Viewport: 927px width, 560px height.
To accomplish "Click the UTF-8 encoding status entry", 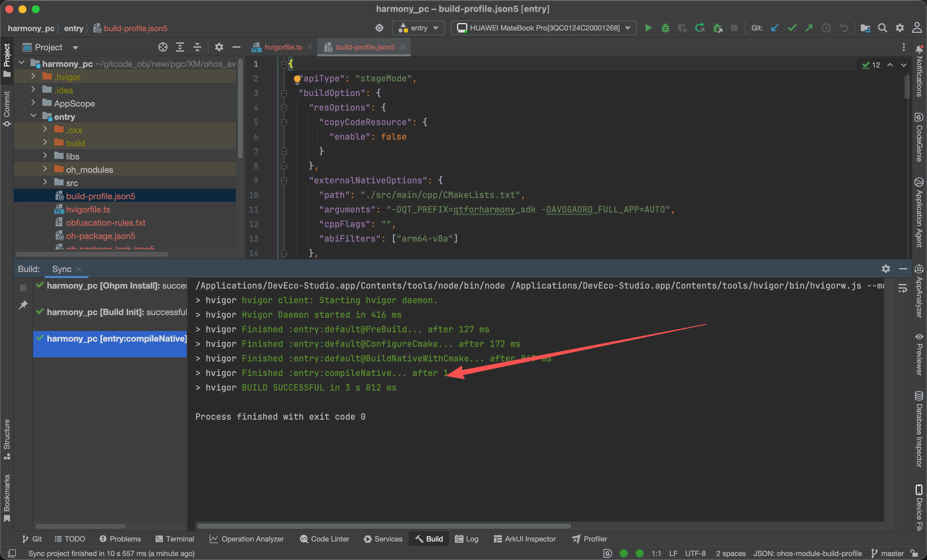I will 695,553.
